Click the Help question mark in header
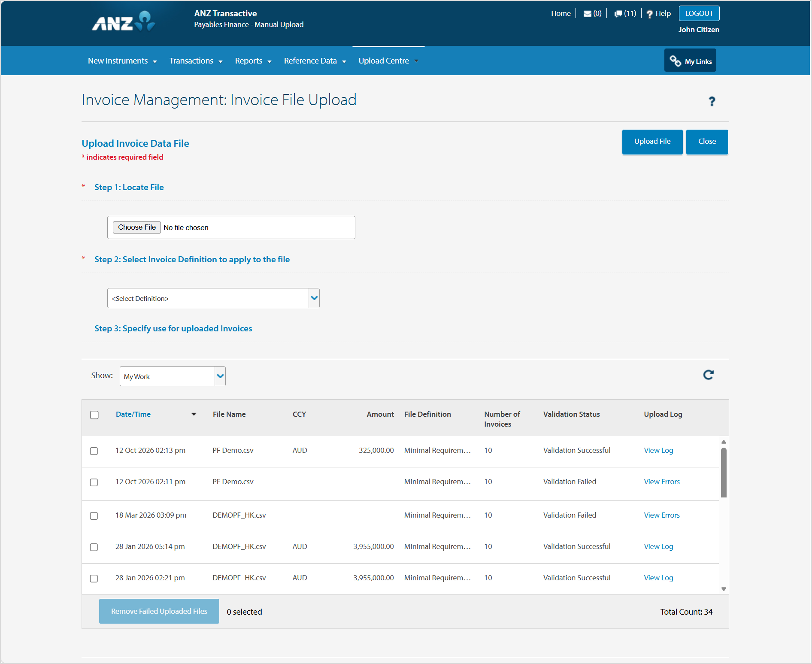 tap(649, 14)
